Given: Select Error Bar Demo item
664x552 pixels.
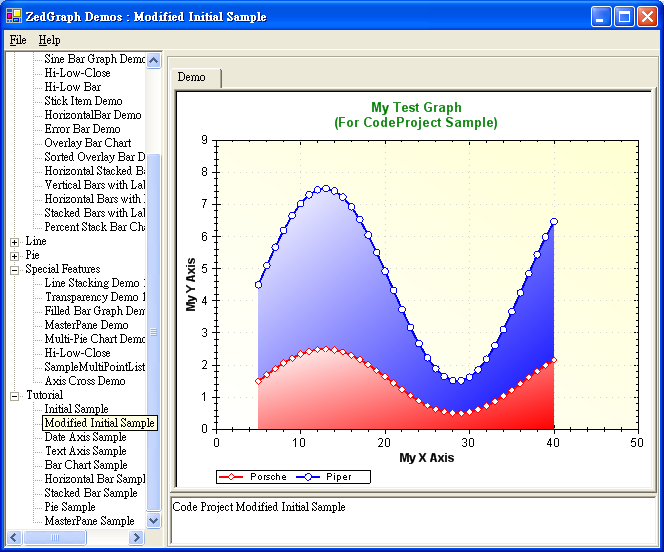Looking at the screenshot, I should (x=82, y=129).
